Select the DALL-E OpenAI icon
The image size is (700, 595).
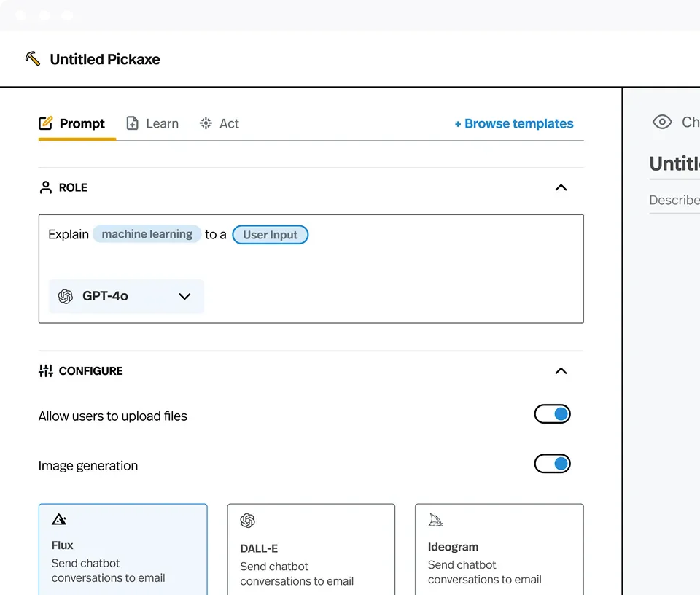[246, 521]
